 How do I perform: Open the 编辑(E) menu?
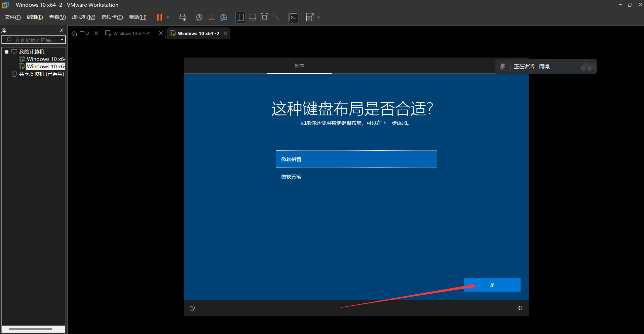coord(35,17)
